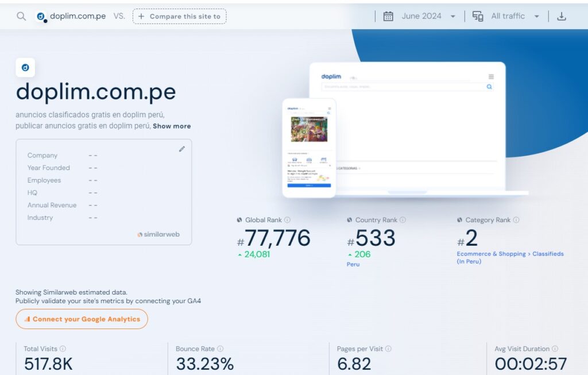This screenshot has height=375, width=588.
Task: Open Ecommerce & Shopping Classifieds category link
Action: pos(510,257)
